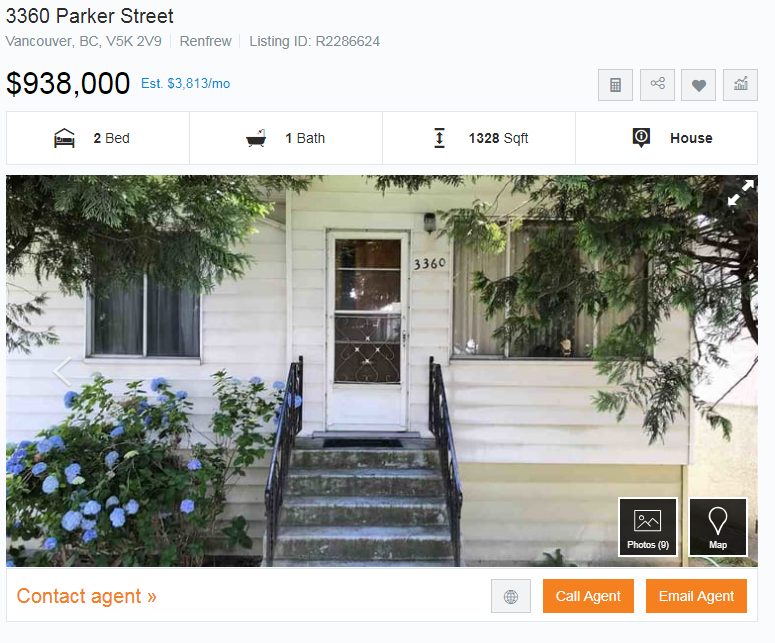Select the 1 Bath info cell
This screenshot has height=643, width=775.
286,138
